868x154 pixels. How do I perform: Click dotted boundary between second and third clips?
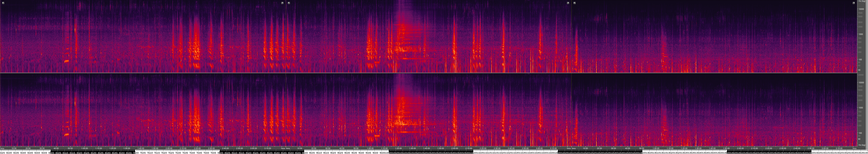coord(572,37)
